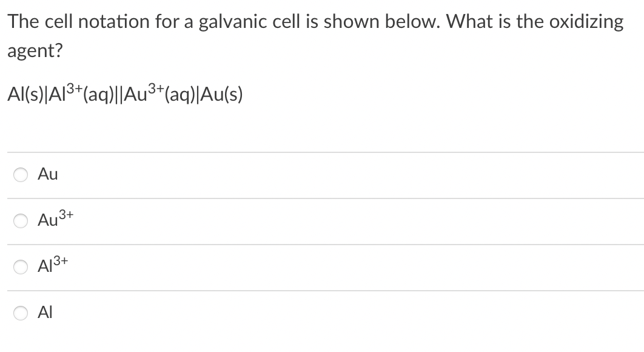The image size is (644, 352).
Task: Click the Al answer label text
Action: 45,312
